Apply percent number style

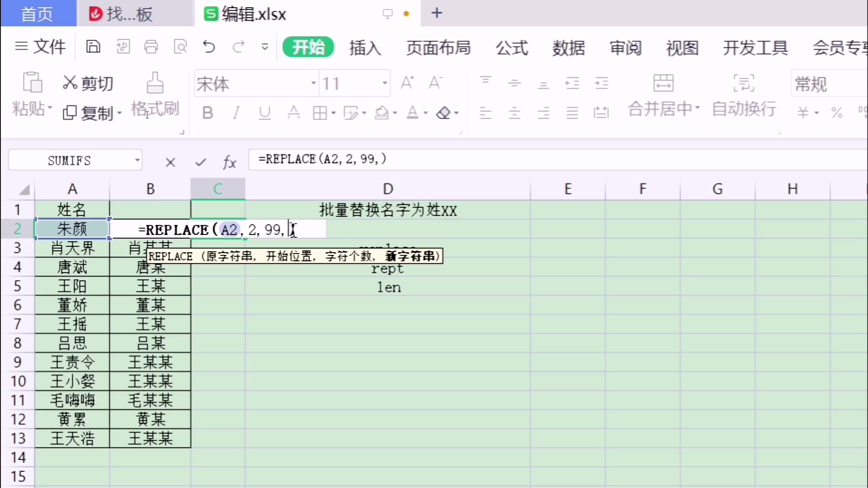pos(837,112)
